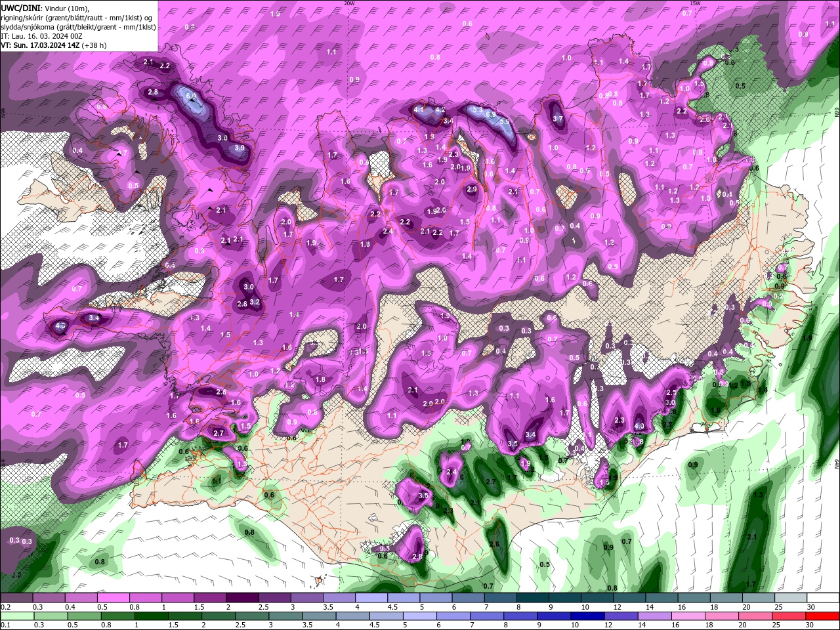The height and width of the screenshot is (630, 840).
Task: Click the 3.9 value on the map
Action: (x=240, y=148)
